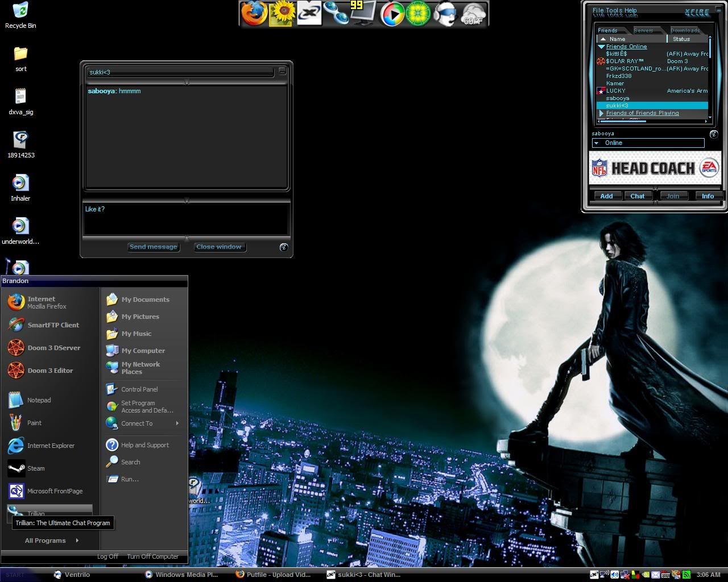Sort friends by the Status column header
Viewport: 728px width, 582px height.
[687, 39]
